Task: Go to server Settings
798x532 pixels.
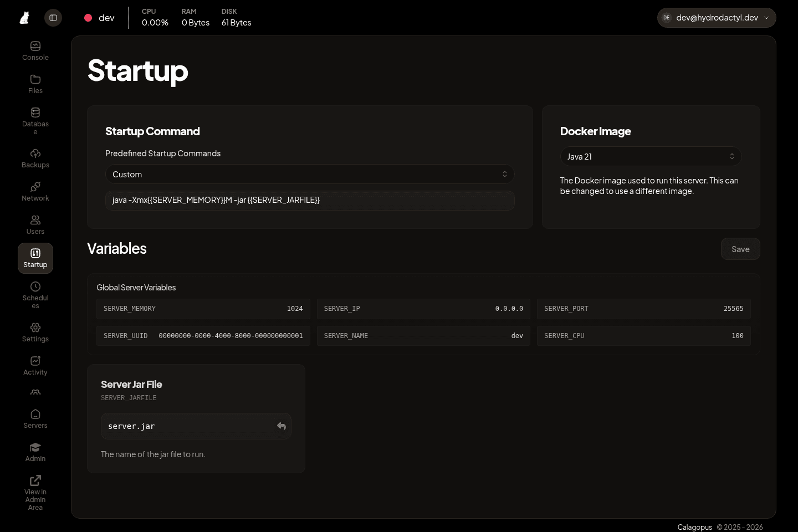Action: (35, 332)
